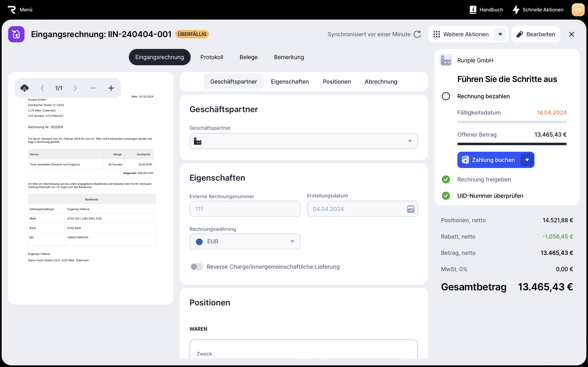The height and width of the screenshot is (367, 588).
Task: Jump to the Abrechnung section tab
Action: coord(381,82)
